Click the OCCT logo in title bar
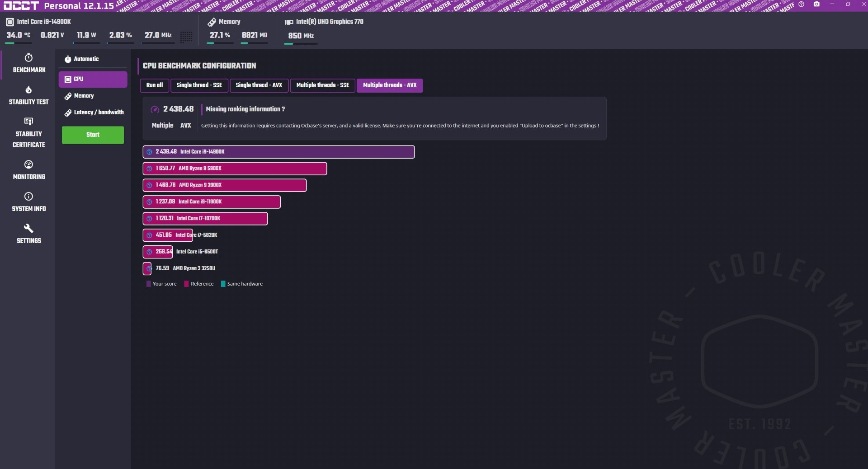Viewport: 868px width, 469px height. 21,5
